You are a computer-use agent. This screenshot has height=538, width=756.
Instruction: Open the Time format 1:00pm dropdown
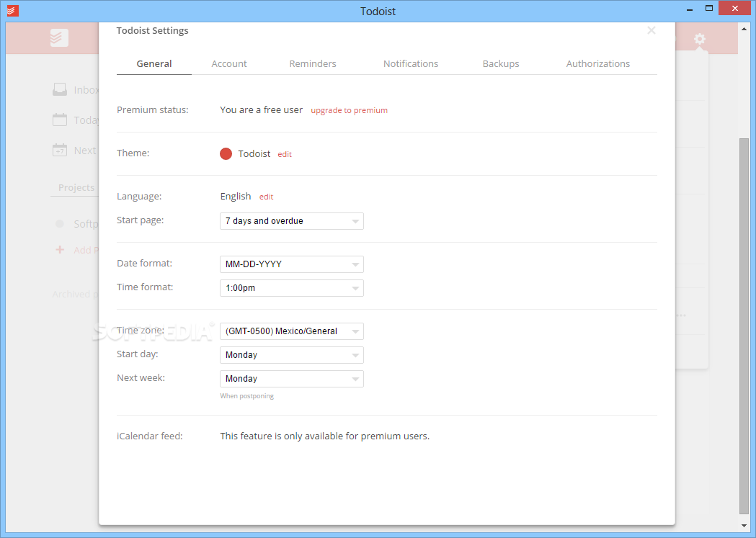[x=292, y=288]
